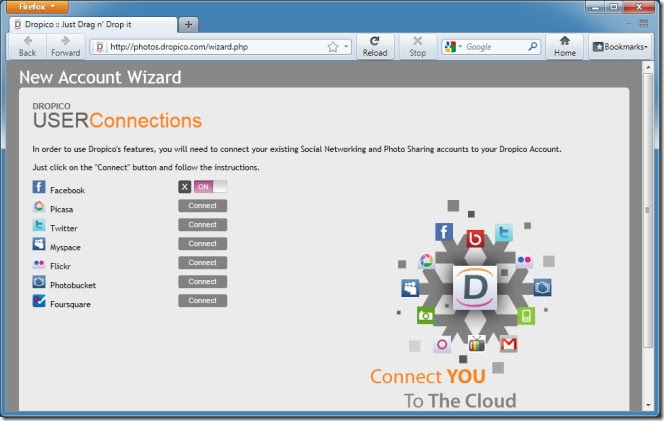664x421 pixels.
Task: Click the central Dropico D logo
Action: coord(475,287)
